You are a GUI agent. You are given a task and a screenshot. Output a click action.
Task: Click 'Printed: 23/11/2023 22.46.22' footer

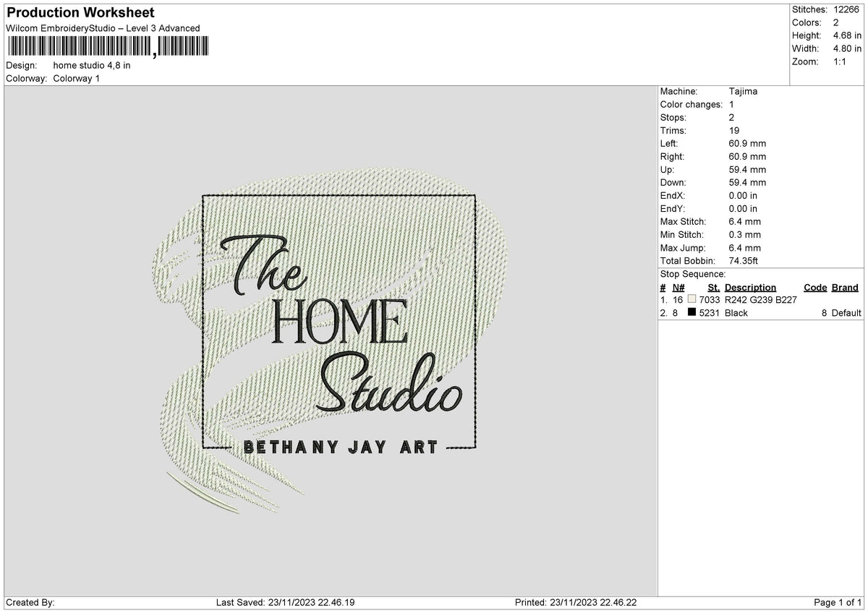pyautogui.click(x=576, y=602)
